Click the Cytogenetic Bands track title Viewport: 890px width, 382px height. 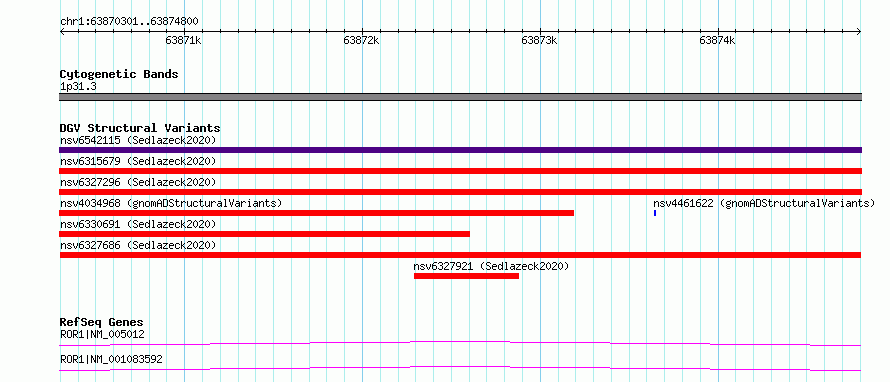point(119,74)
